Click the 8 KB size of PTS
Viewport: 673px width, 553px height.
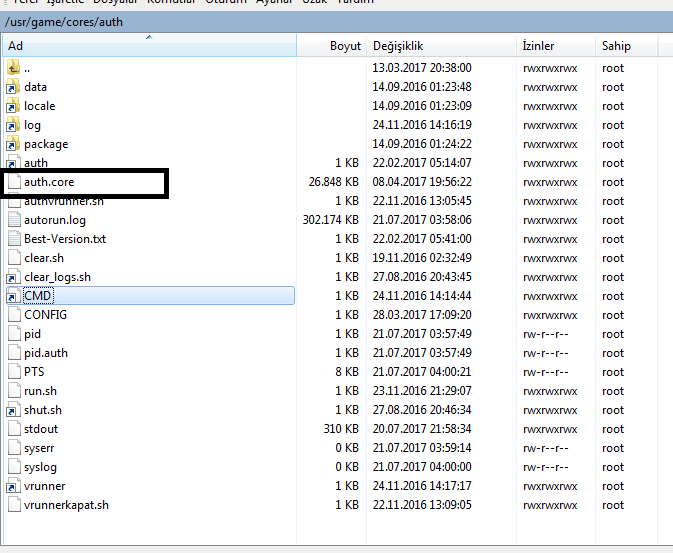(x=347, y=372)
